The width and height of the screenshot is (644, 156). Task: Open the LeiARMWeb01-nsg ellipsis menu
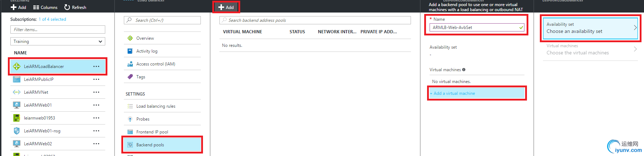point(96,131)
